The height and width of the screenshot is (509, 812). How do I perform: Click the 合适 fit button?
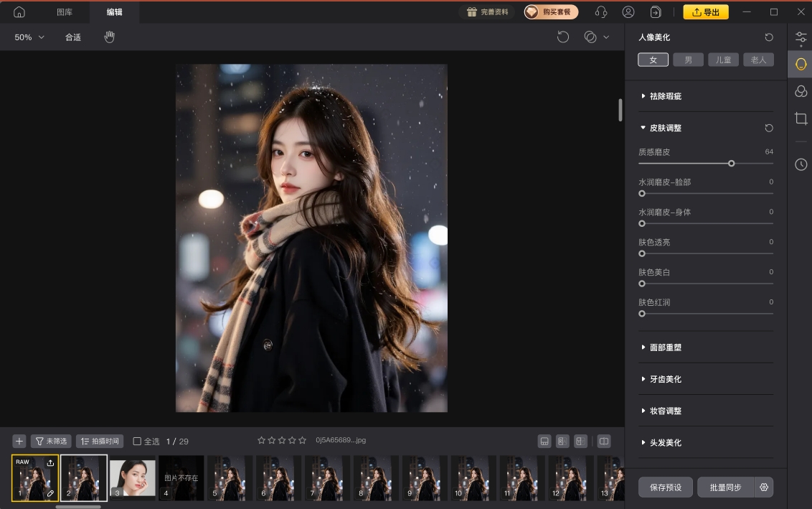[73, 37]
